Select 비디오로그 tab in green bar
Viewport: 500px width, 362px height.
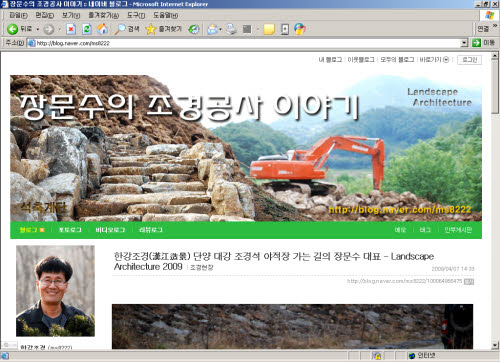tap(110, 230)
